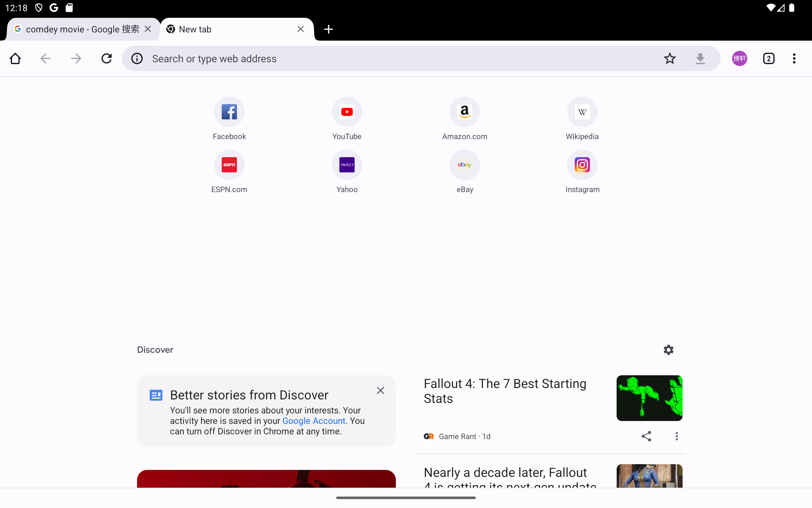The width and height of the screenshot is (812, 508).
Task: Click the back navigation arrow
Action: pyautogui.click(x=45, y=58)
